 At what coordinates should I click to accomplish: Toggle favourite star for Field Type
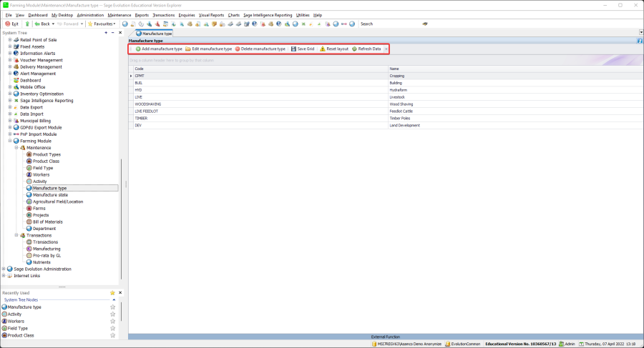click(x=112, y=329)
